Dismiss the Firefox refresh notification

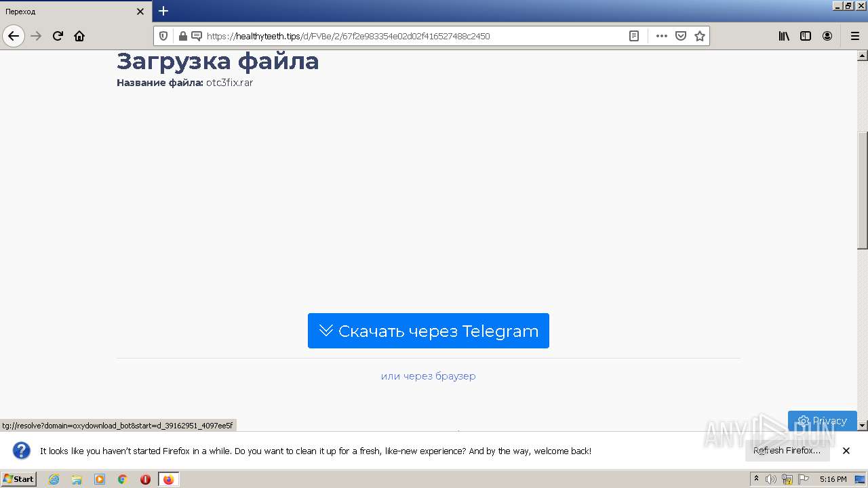click(x=846, y=451)
